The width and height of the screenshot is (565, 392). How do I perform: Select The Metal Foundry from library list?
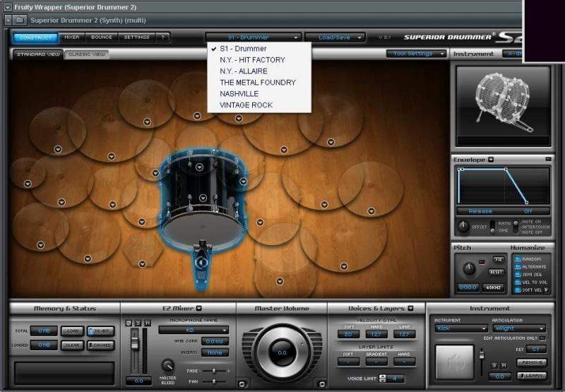point(257,83)
